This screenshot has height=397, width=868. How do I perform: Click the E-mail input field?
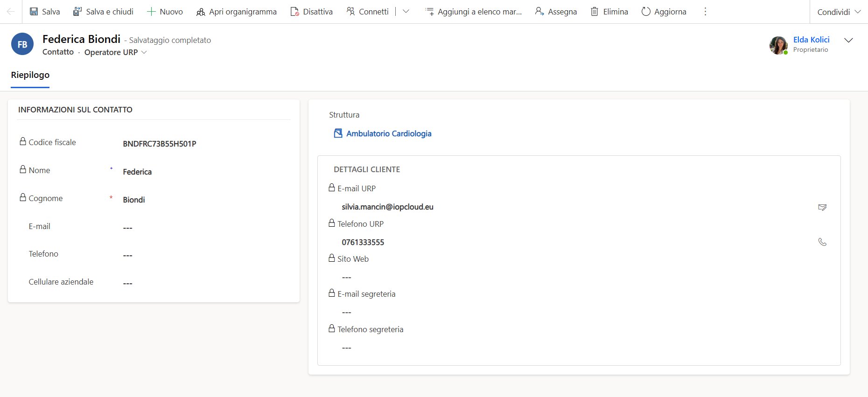coord(201,228)
